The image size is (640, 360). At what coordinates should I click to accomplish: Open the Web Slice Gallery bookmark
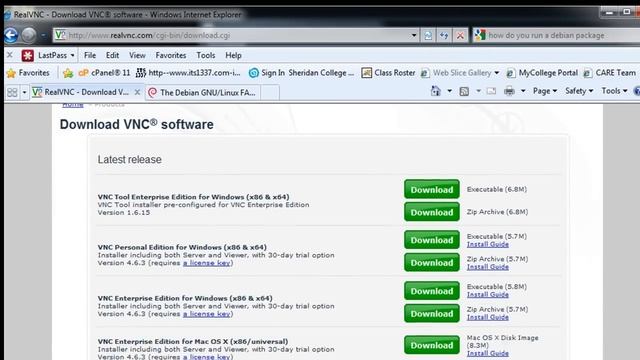coord(456,73)
